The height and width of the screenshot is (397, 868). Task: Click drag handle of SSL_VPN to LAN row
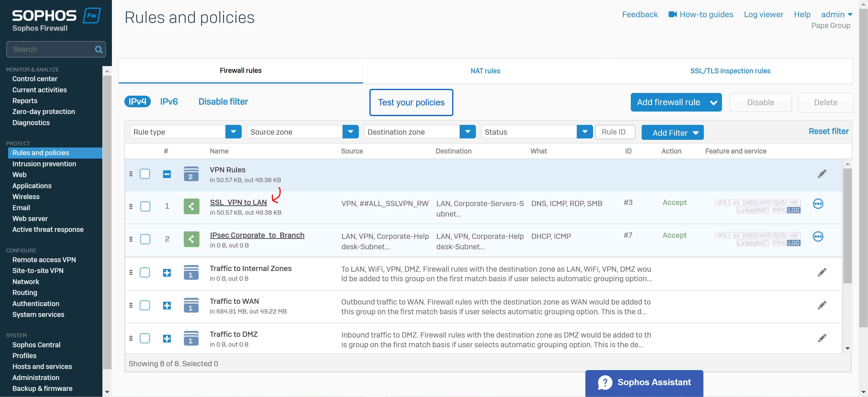[x=131, y=206]
